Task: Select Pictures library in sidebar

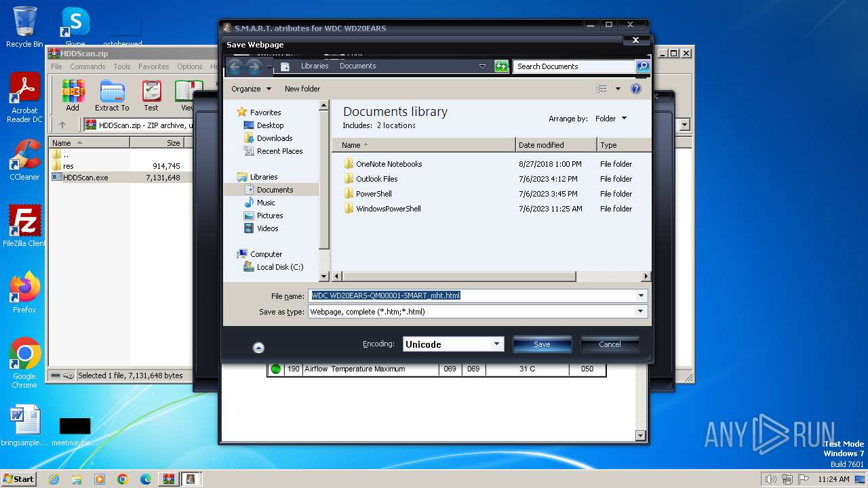Action: [263, 216]
